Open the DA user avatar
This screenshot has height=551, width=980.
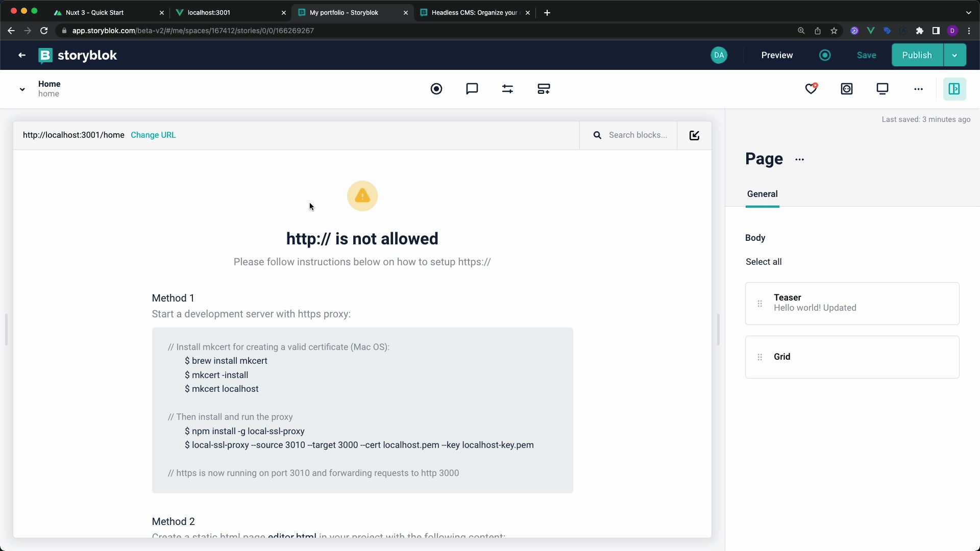tap(719, 55)
